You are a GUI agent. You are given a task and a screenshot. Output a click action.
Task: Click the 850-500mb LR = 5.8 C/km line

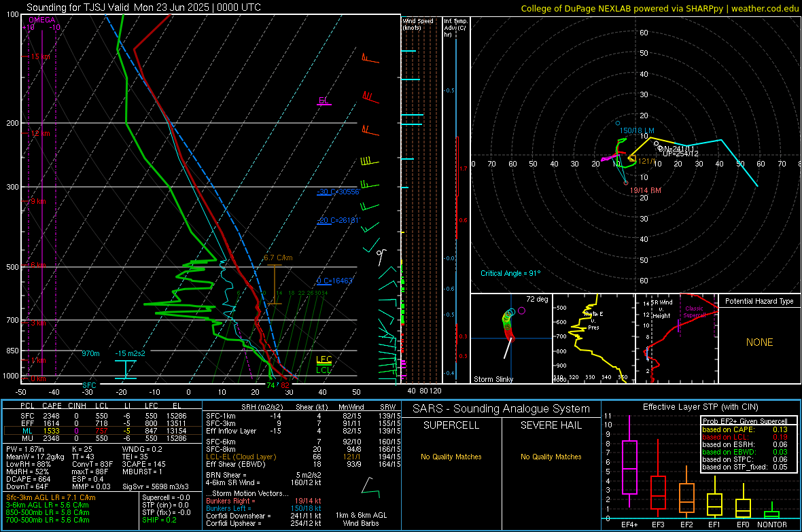(x=48, y=512)
